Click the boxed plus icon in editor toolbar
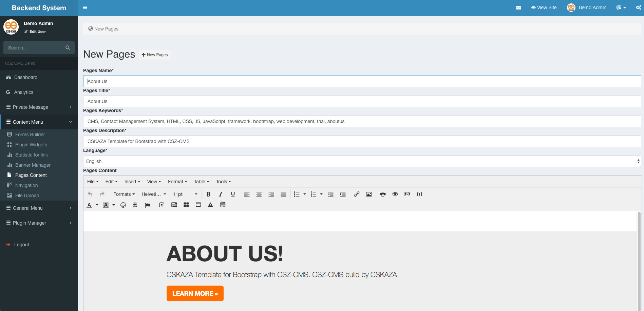This screenshot has width=644, height=311. pyautogui.click(x=135, y=205)
